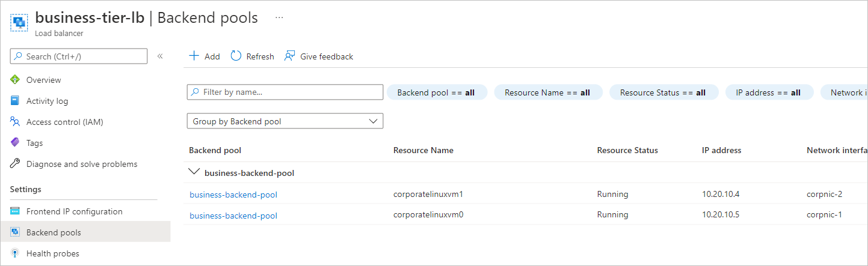868x266 pixels.
Task: Click the business-backend-pool group title
Action: pyautogui.click(x=249, y=173)
